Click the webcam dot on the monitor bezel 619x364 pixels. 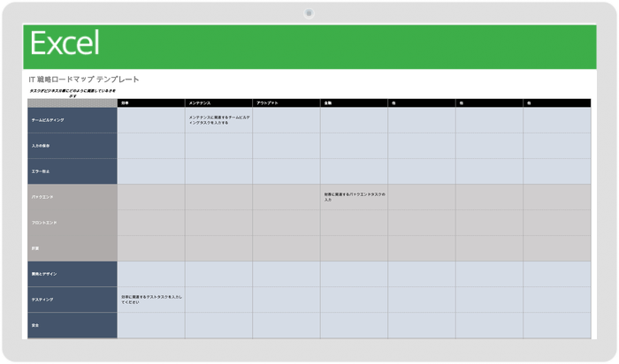(x=309, y=12)
